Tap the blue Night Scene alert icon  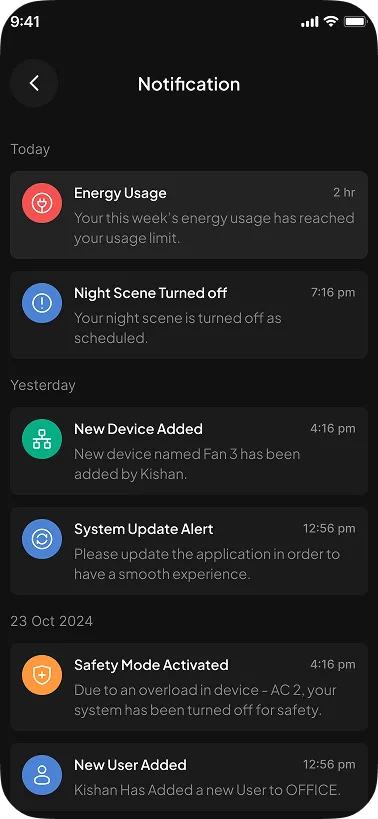(42, 303)
